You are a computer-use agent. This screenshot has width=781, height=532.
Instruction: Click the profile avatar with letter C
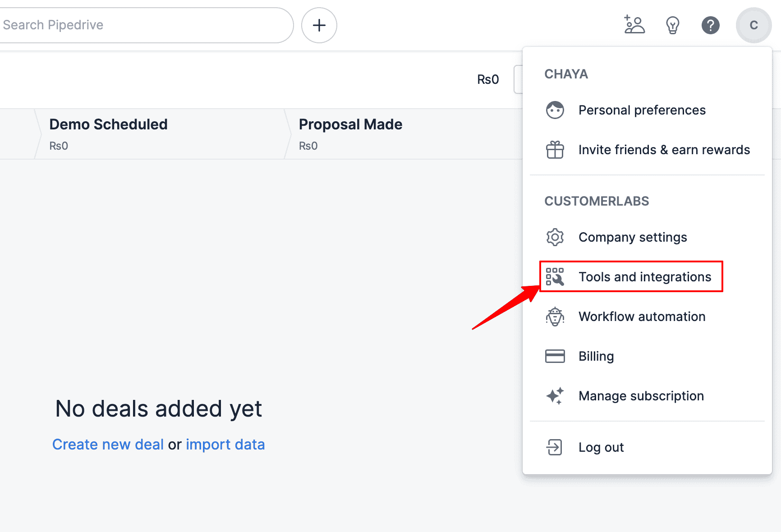tap(753, 25)
